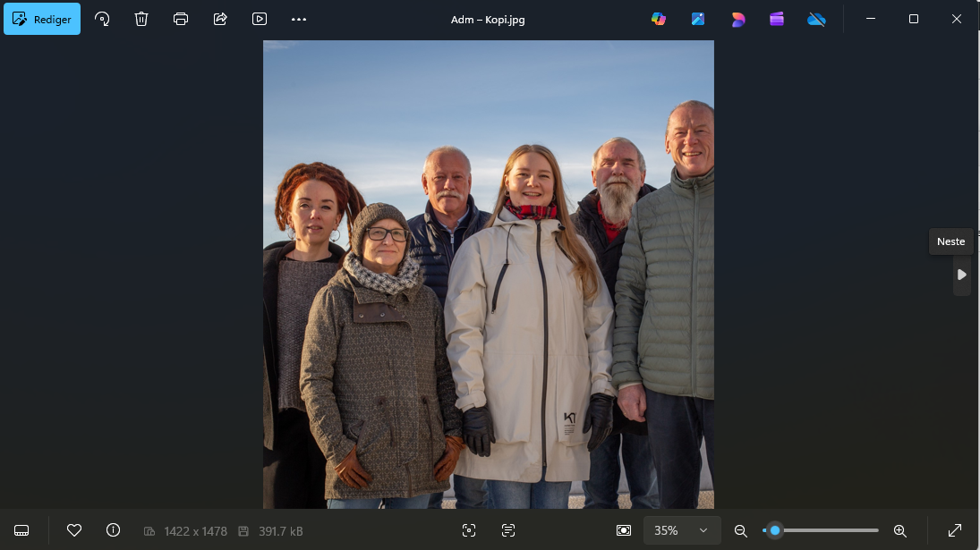This screenshot has height=550, width=980.
Task: Mark the photo as favorite with heart
Action: tap(74, 530)
